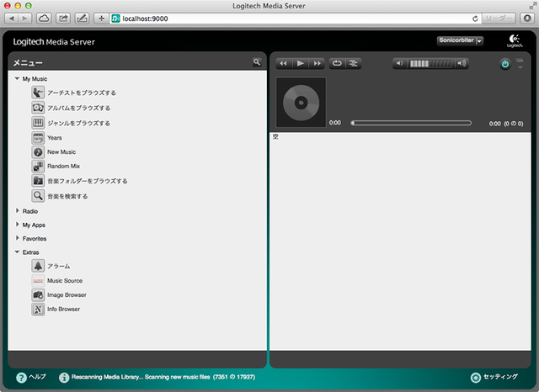Click the album art disc thumbnail
This screenshot has width=539, height=392.
pos(302,103)
